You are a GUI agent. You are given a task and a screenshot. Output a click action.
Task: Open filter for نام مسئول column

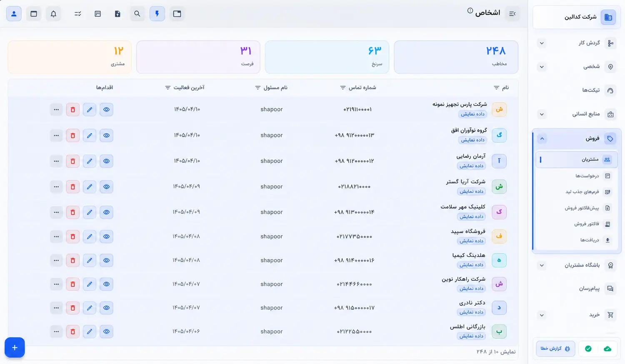(258, 87)
